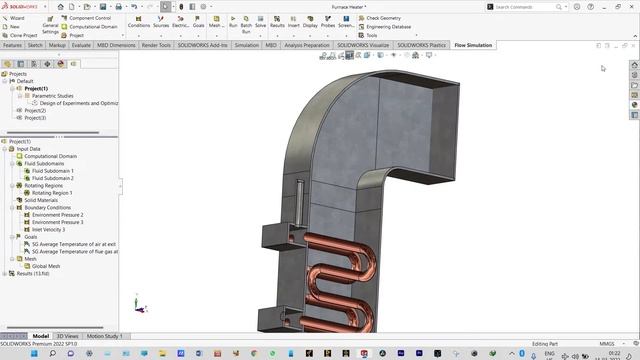Click the Search Commands field
Screen dimensions: 640x360
(524, 7)
